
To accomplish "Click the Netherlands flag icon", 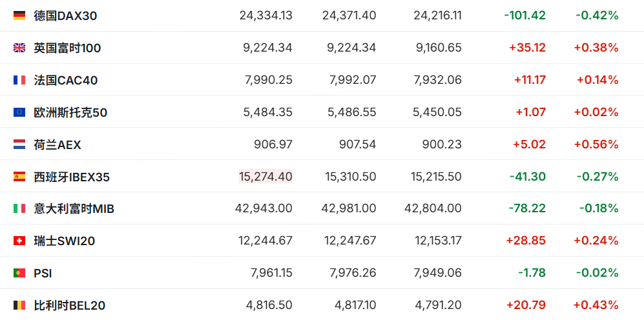I will 19,145.
